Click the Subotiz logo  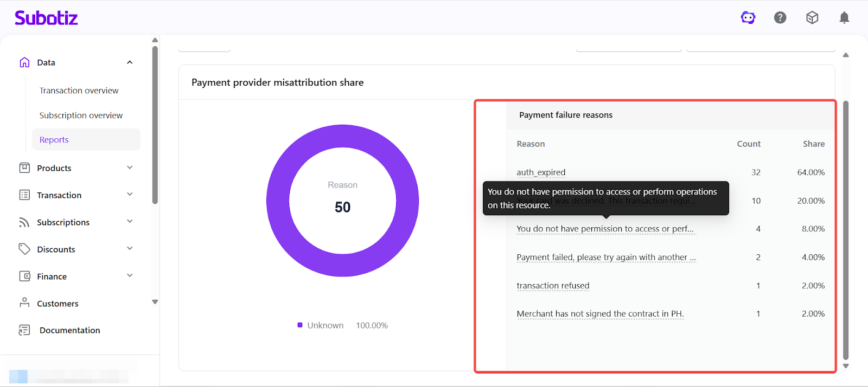[46, 18]
